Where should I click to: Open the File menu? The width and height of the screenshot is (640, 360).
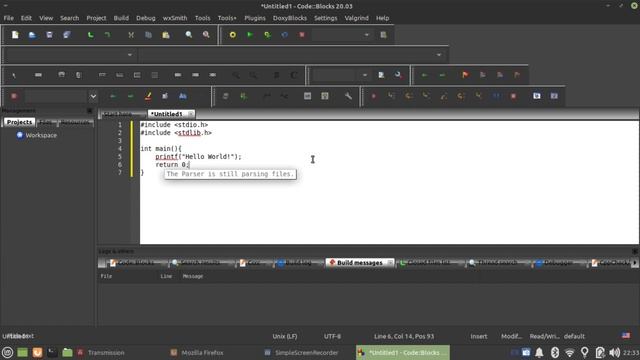point(9,18)
